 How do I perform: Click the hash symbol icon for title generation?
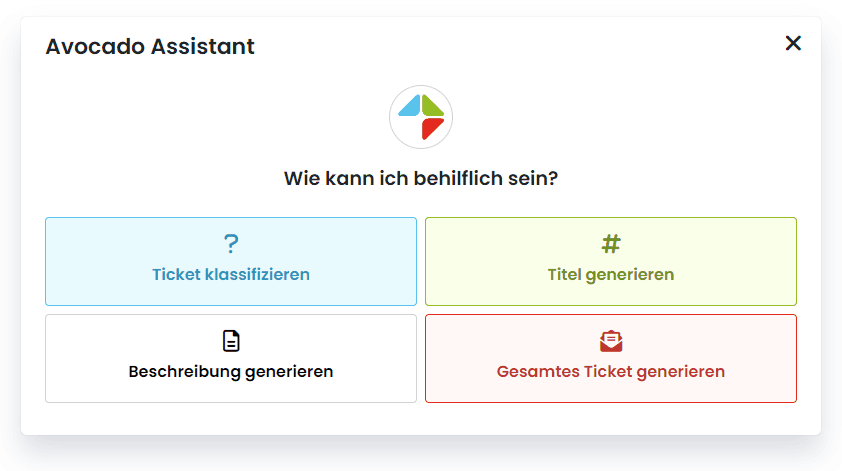point(611,243)
